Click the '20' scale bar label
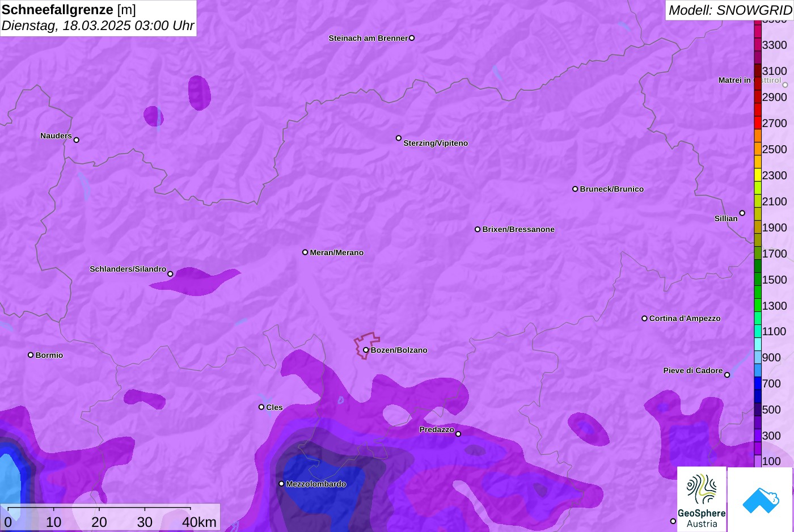 coord(99,522)
